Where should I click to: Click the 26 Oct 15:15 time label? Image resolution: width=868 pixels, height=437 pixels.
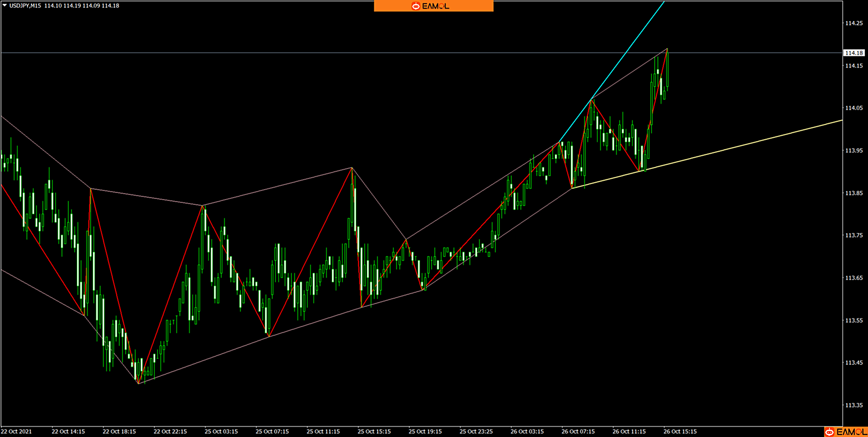(x=680, y=431)
